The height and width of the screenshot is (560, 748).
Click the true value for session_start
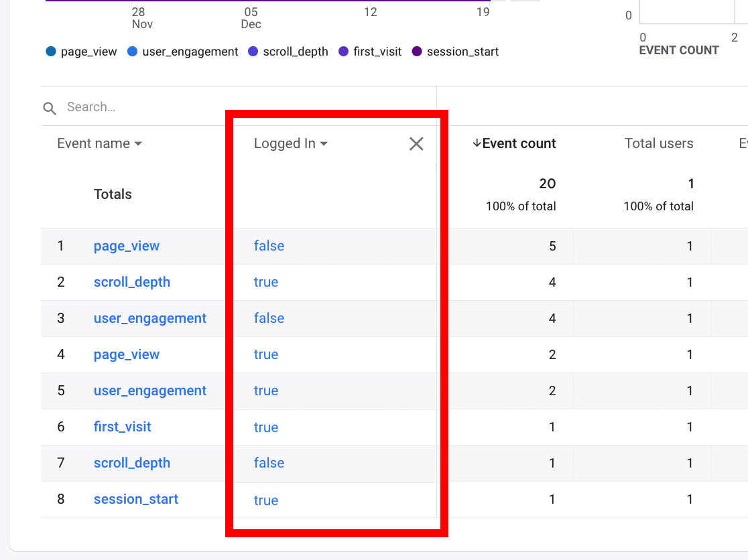266,500
